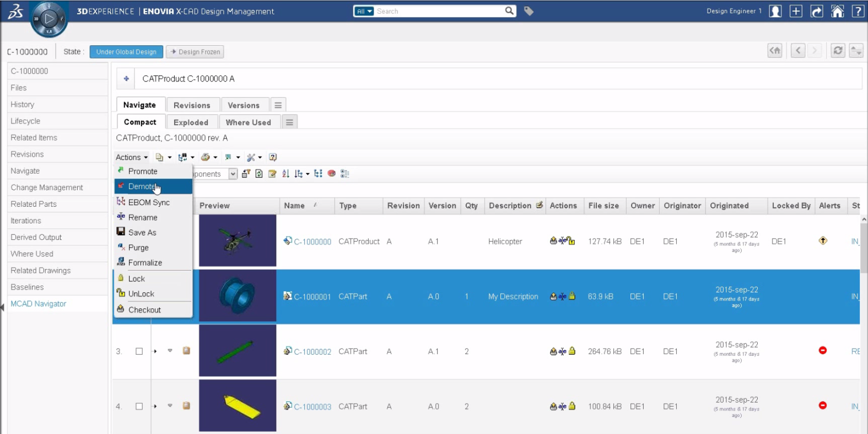The height and width of the screenshot is (434, 868).
Task: Expand the tools wrench dropdown arrow
Action: pos(260,157)
